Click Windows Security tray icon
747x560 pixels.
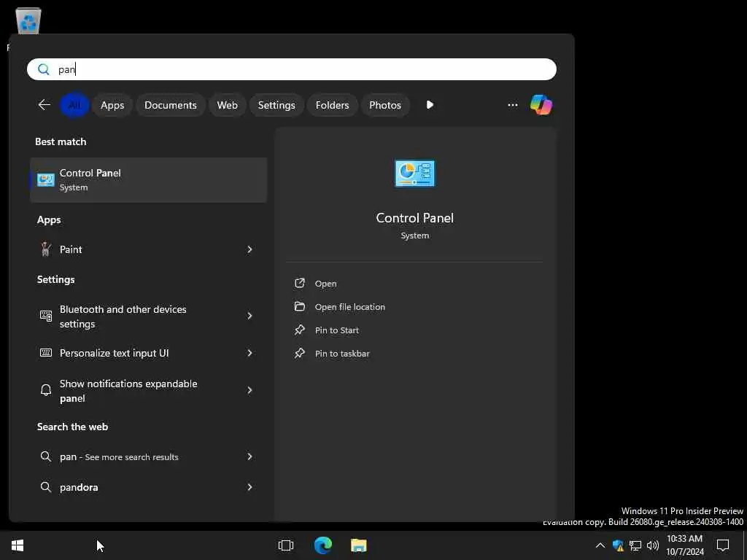(619, 545)
